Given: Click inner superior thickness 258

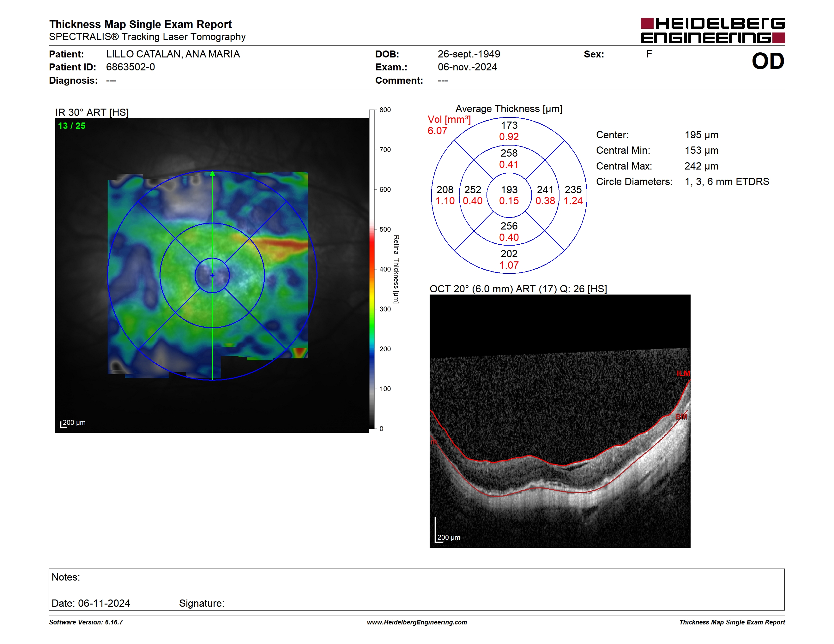Looking at the screenshot, I should point(510,153).
